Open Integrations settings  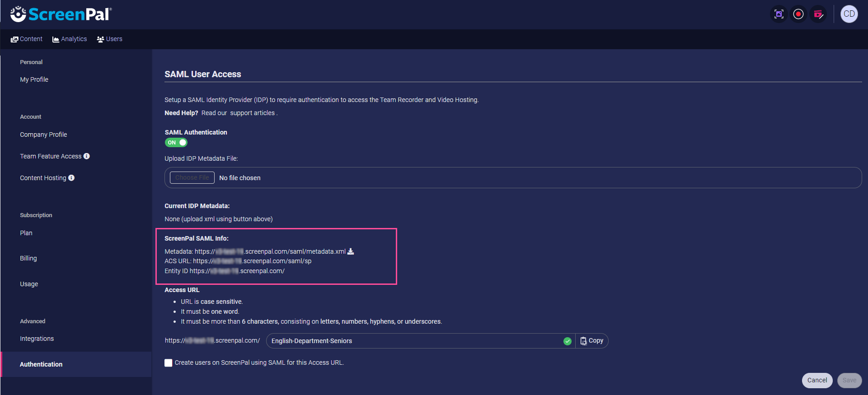point(37,339)
